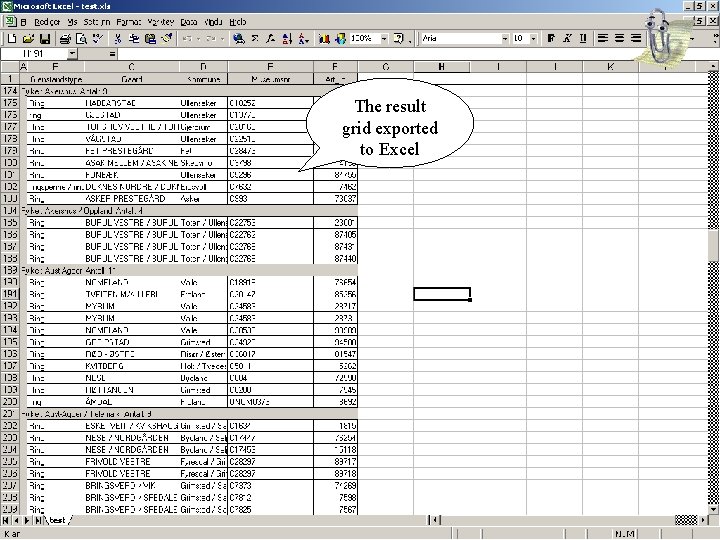
Task: Expand the Name Box dropdown arrow
Action: click(x=72, y=54)
